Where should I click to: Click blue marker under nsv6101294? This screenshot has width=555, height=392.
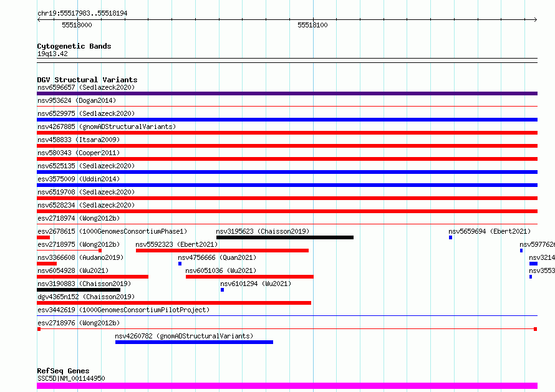pos(222,290)
